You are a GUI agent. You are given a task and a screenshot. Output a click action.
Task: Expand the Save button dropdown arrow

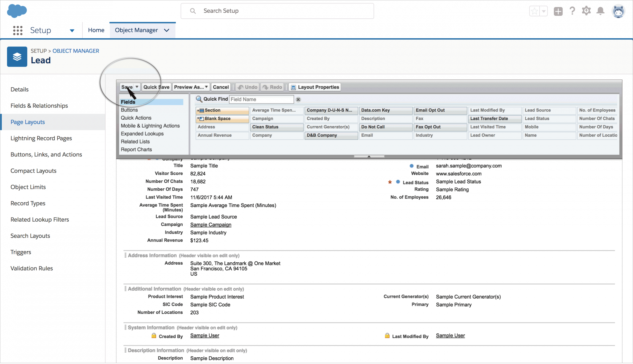coord(137,87)
